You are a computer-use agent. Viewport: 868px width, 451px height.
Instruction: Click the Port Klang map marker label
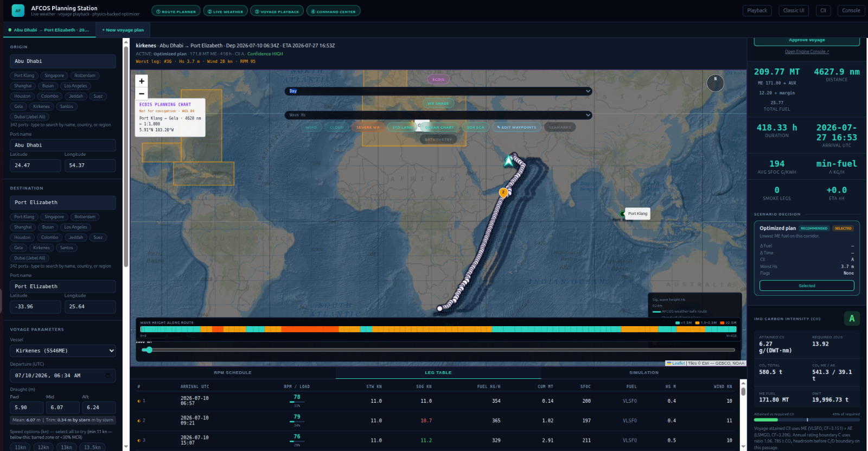click(638, 213)
